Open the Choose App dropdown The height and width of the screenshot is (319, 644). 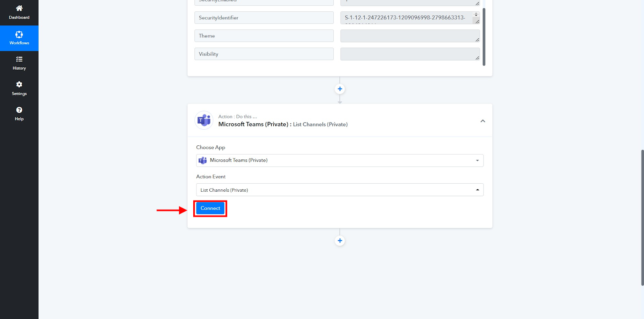click(x=340, y=160)
